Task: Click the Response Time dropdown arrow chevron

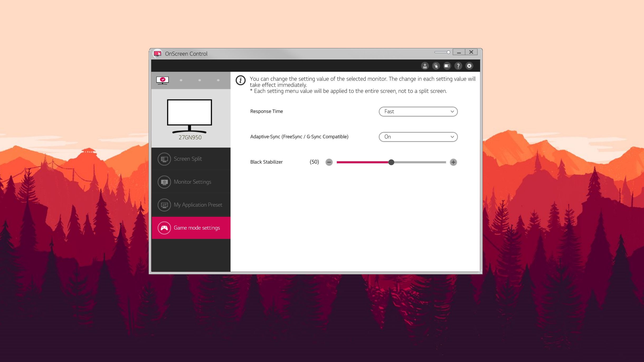Action: click(452, 112)
